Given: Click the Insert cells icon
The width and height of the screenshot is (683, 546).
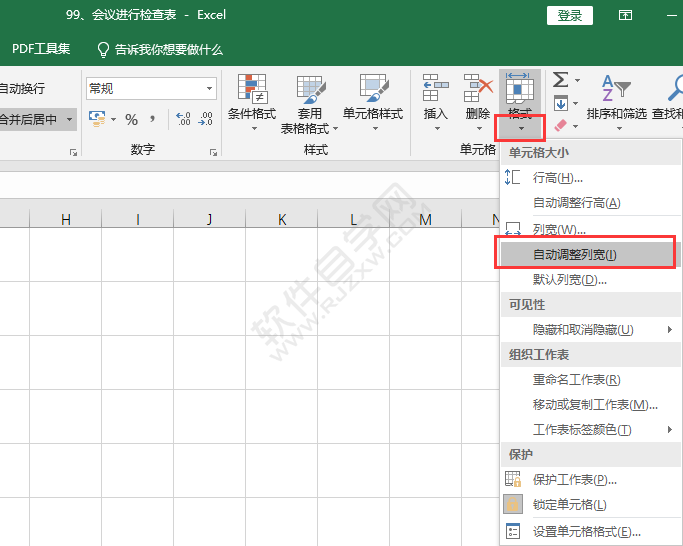Looking at the screenshot, I should click(x=436, y=88).
